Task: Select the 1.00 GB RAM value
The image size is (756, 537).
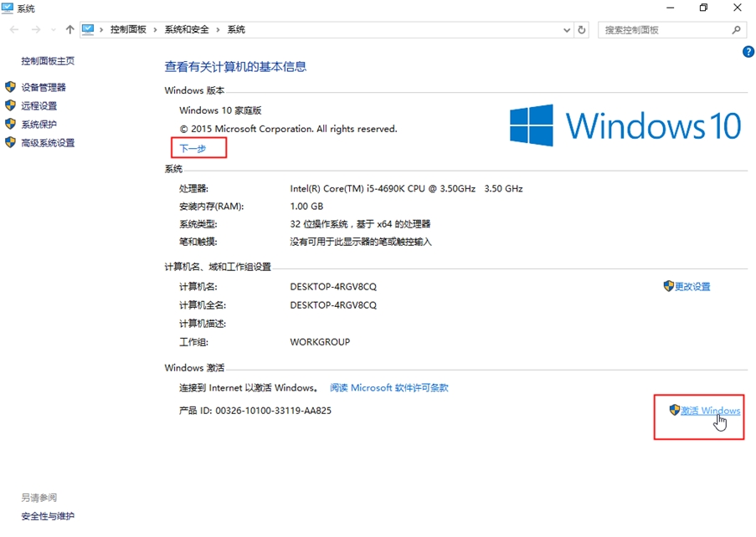Action: (x=306, y=206)
